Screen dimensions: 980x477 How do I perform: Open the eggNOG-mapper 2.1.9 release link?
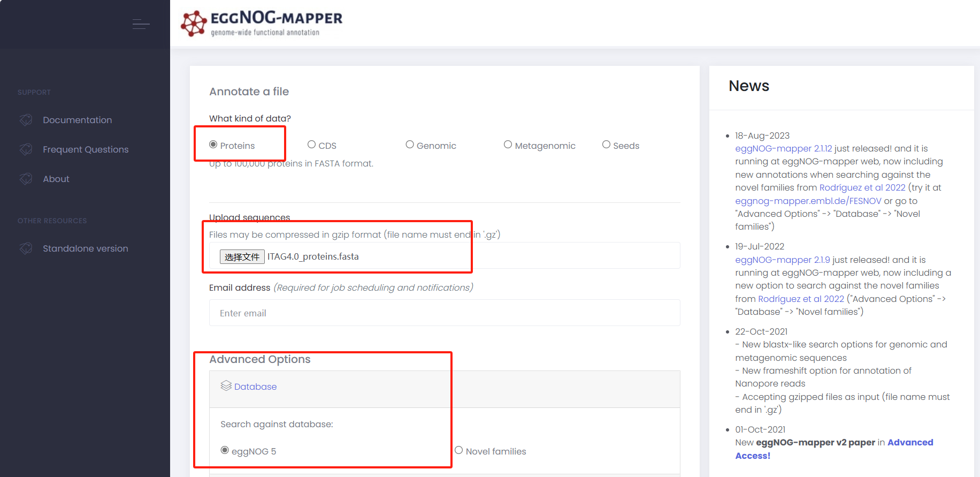783,260
